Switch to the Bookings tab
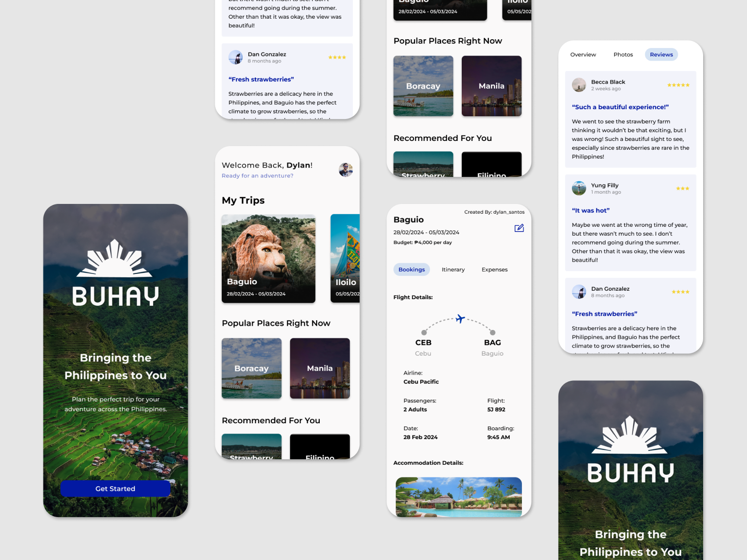 click(412, 270)
